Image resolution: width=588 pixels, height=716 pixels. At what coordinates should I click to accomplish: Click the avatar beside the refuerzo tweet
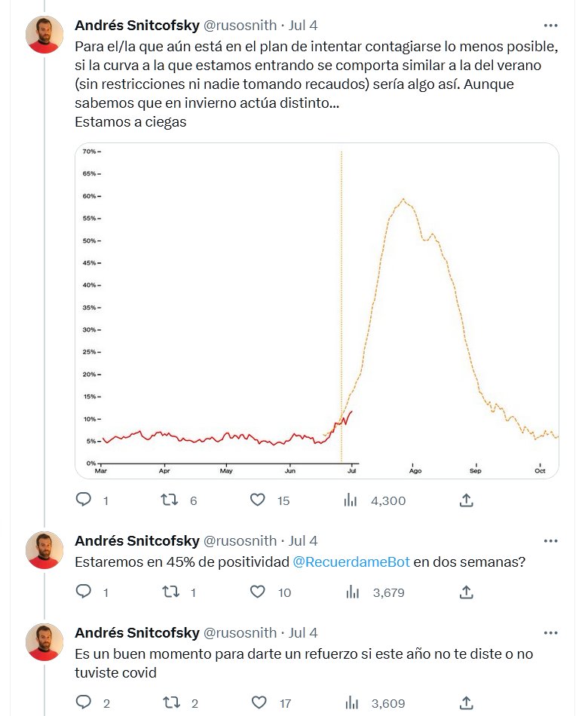coord(44,641)
